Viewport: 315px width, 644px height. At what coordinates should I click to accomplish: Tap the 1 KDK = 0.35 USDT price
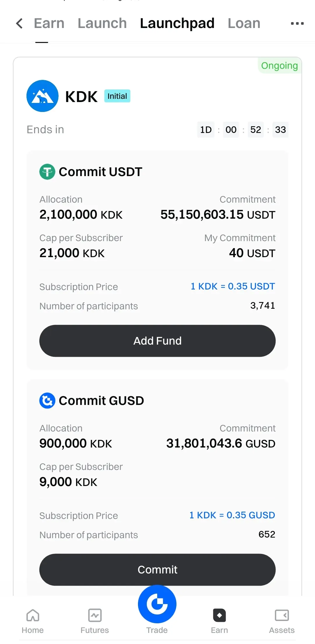pos(233,286)
